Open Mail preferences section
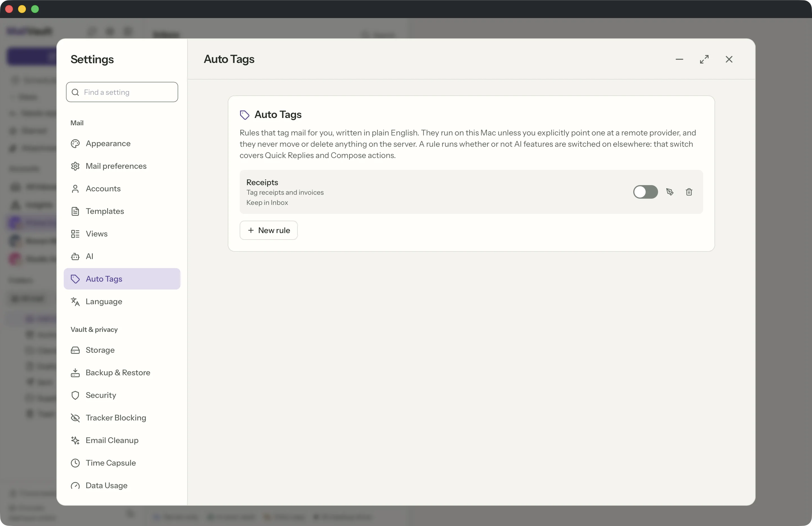This screenshot has height=526, width=812. [x=122, y=166]
